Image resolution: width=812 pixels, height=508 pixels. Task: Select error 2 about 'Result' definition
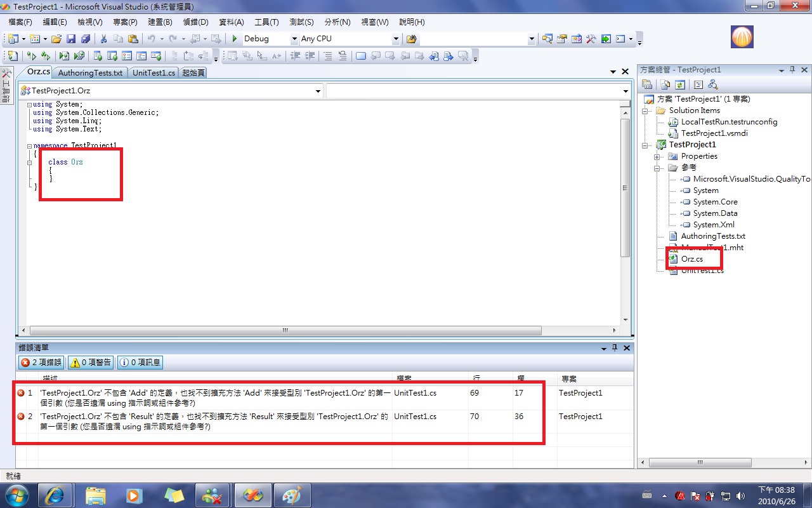pos(324,422)
